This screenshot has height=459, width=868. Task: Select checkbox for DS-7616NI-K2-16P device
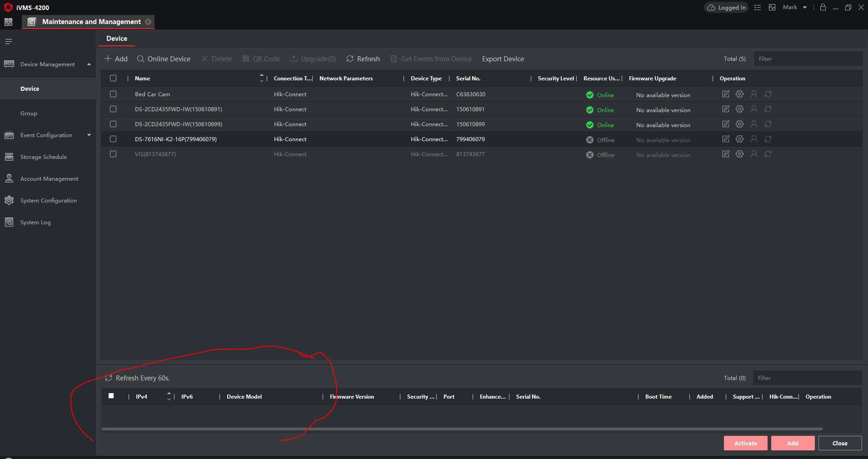point(113,139)
